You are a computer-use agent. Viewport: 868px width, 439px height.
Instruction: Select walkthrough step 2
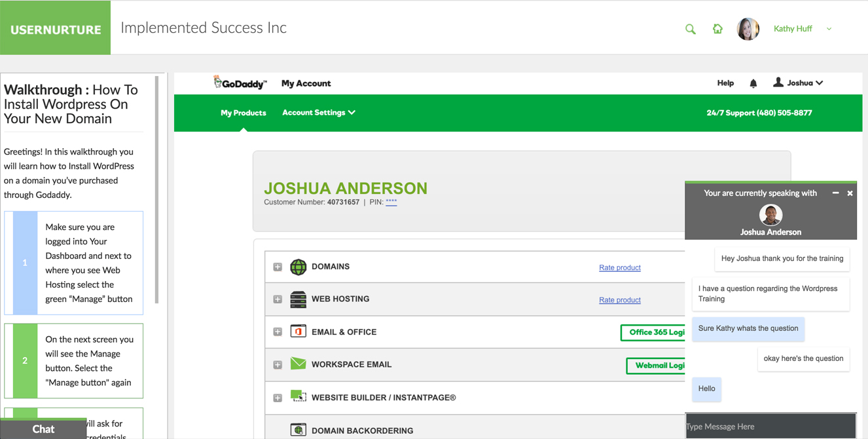click(x=73, y=360)
